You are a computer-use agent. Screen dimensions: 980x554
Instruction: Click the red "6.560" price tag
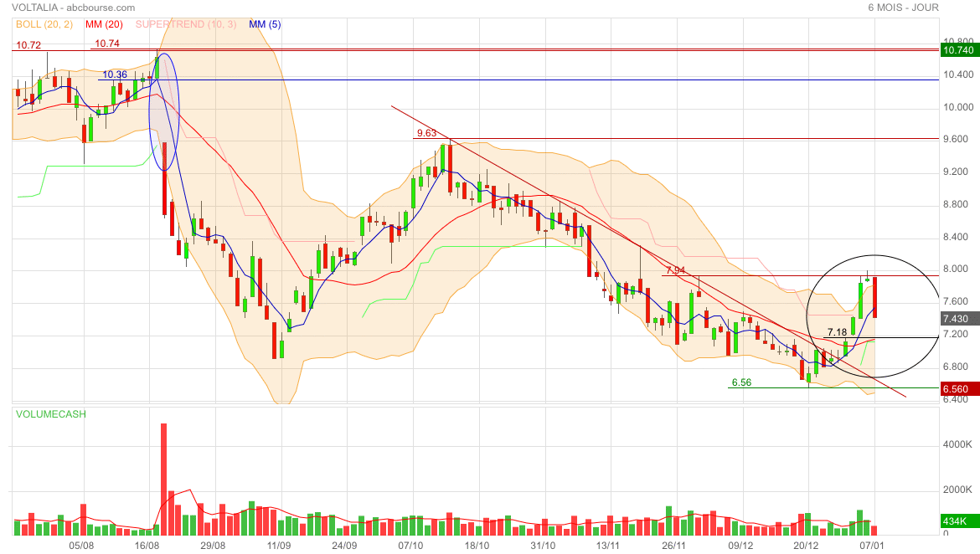[959, 388]
